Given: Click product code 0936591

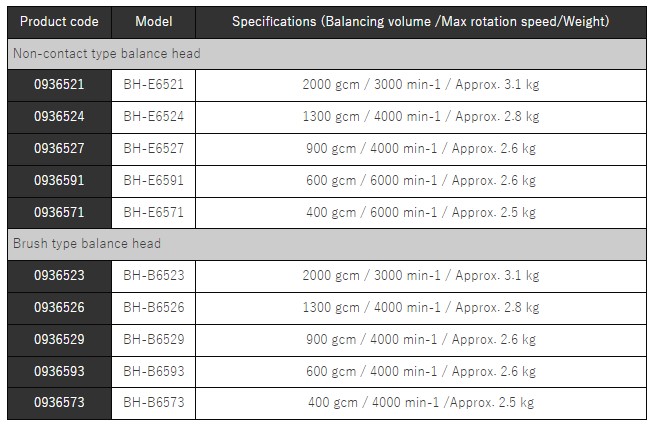Looking at the screenshot, I should [58, 181].
